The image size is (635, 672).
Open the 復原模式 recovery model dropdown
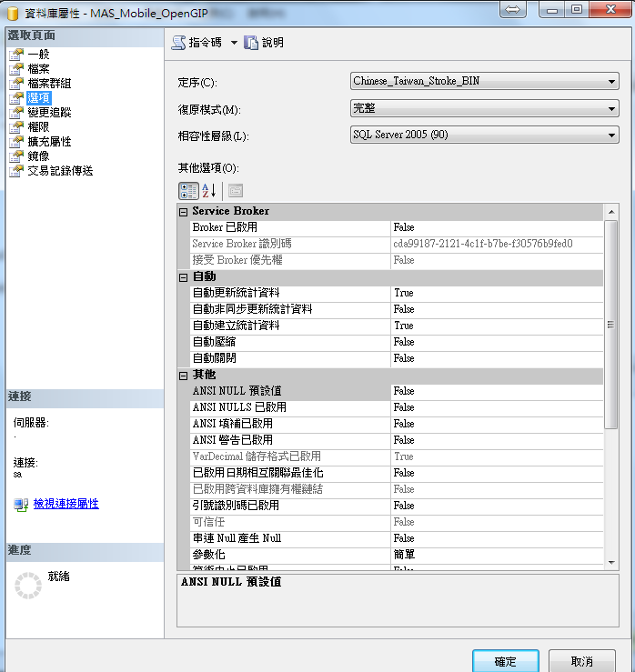[x=613, y=109]
